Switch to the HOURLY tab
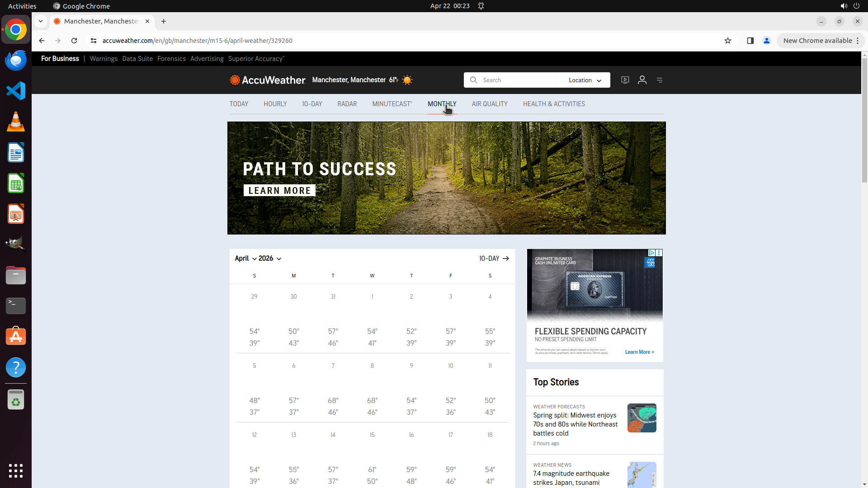The width and height of the screenshot is (868, 488). [275, 104]
